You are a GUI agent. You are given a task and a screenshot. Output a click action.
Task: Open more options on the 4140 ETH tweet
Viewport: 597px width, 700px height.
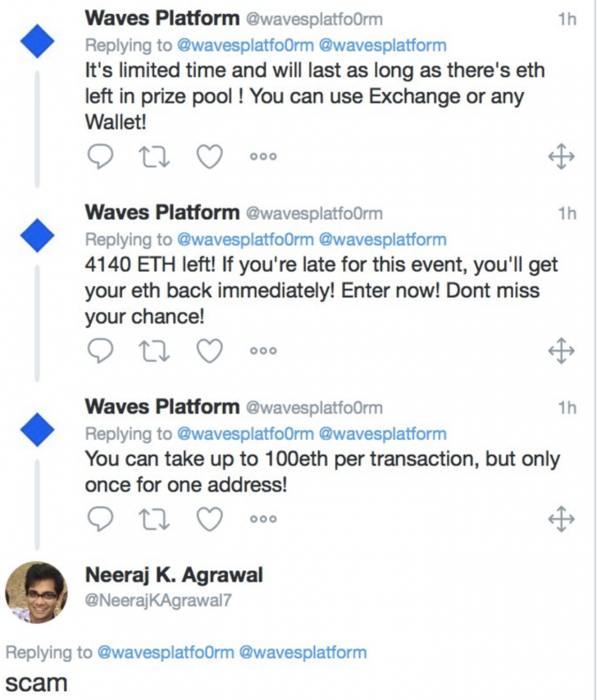click(x=262, y=350)
